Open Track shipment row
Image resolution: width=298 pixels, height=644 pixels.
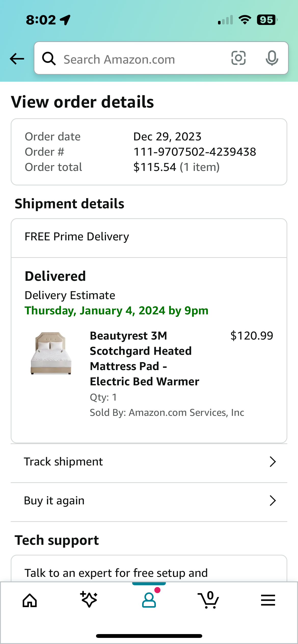[149, 462]
